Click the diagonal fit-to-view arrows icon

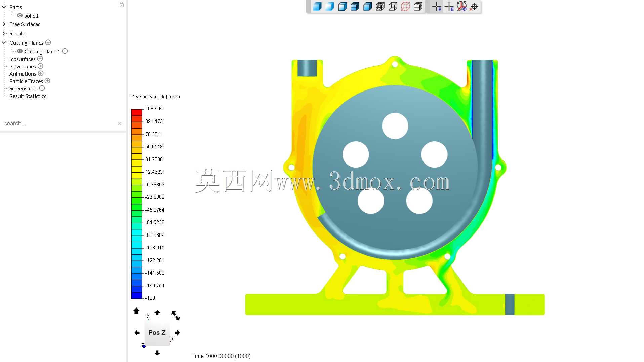[176, 316]
